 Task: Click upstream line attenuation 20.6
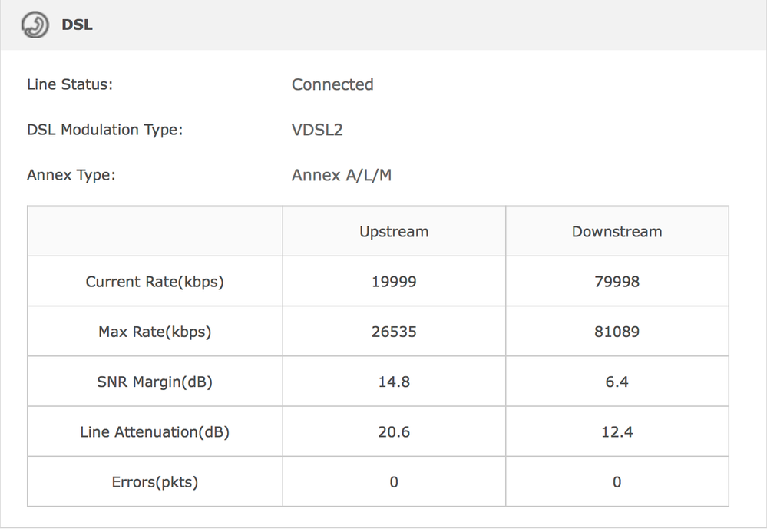pyautogui.click(x=394, y=432)
